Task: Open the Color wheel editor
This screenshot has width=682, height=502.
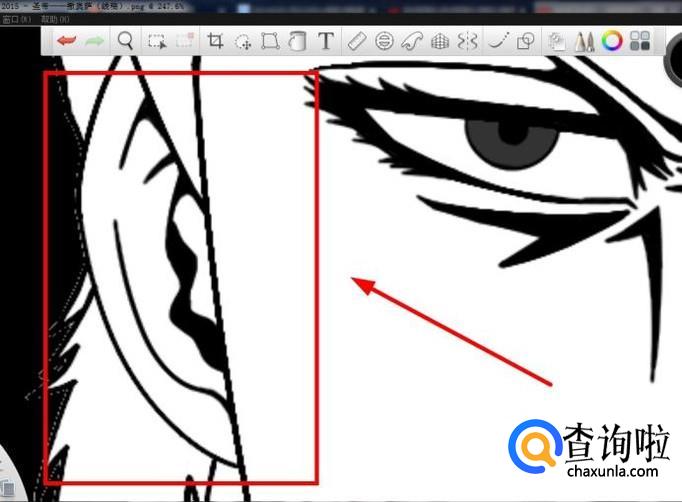Action: pyautogui.click(x=612, y=41)
